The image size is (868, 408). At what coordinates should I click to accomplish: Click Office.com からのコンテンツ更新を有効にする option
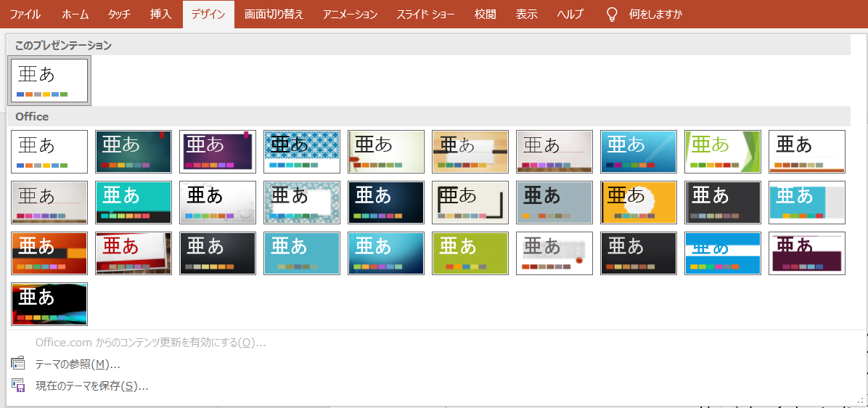point(150,343)
